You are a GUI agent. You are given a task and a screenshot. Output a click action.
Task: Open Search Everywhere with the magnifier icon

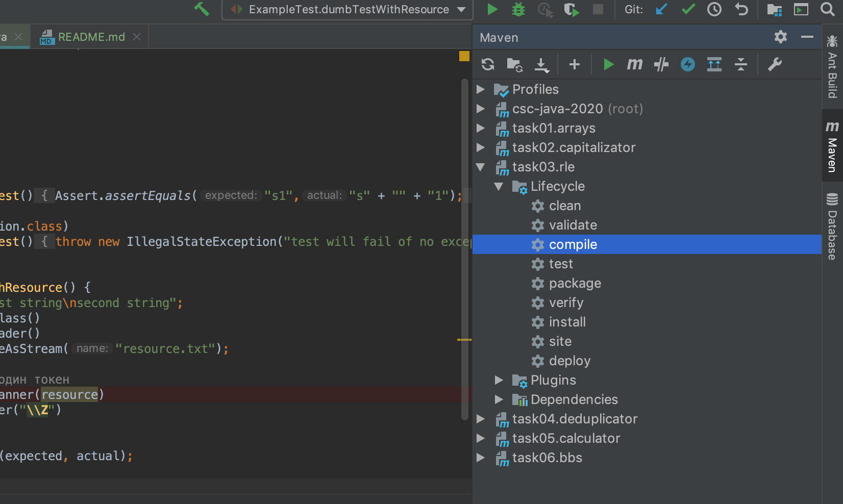click(x=827, y=9)
